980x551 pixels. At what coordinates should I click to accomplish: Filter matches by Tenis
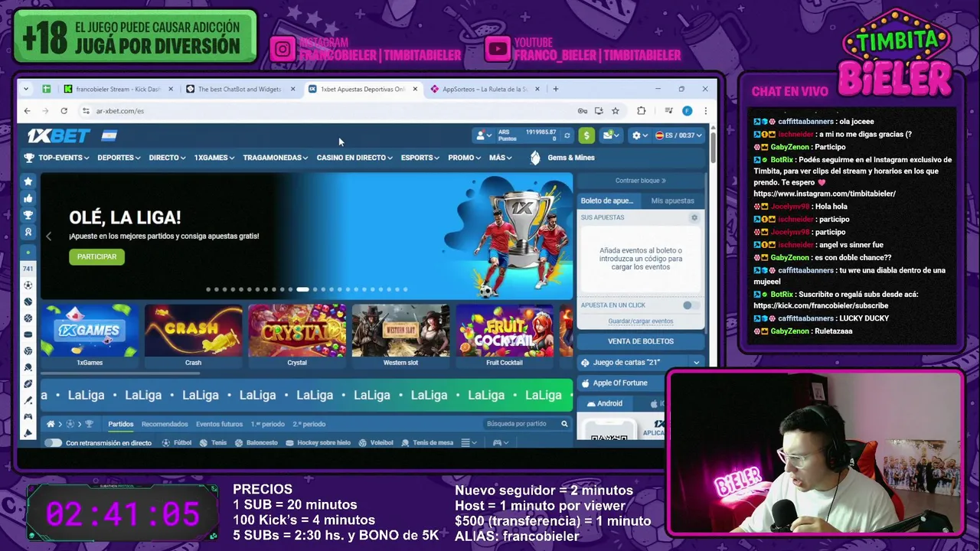(x=214, y=443)
